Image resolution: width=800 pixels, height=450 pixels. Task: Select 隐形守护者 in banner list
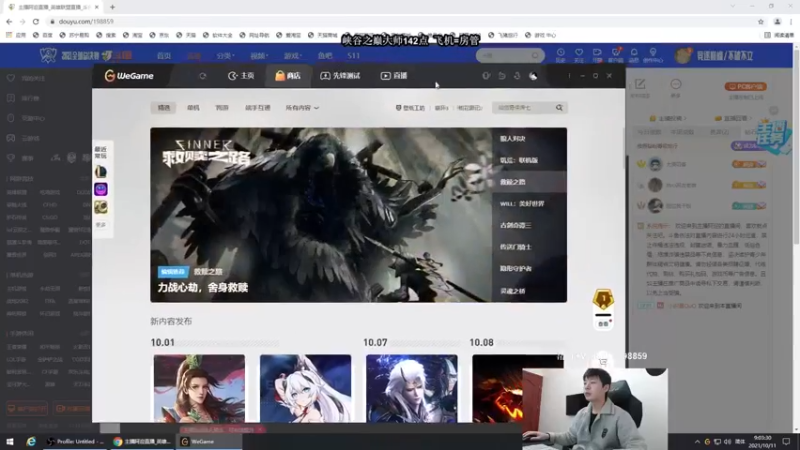(x=530, y=268)
